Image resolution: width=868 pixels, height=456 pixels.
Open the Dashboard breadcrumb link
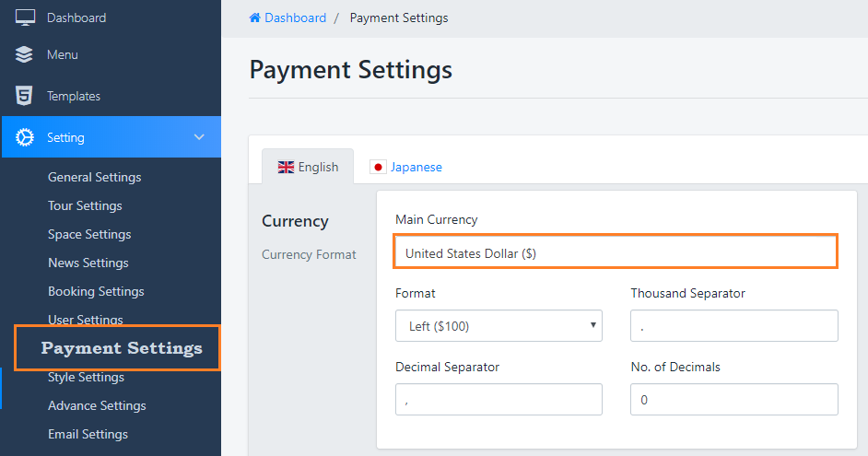(x=295, y=18)
